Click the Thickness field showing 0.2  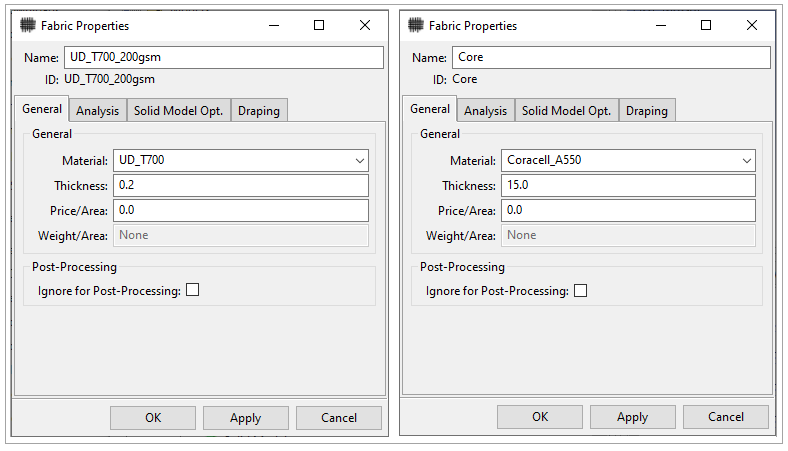[241, 185]
